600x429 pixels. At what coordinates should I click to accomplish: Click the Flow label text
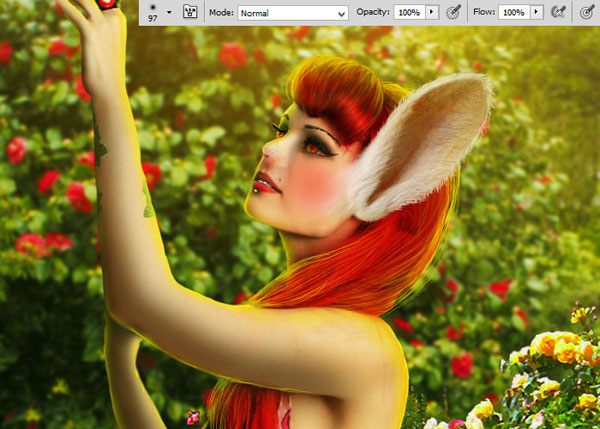pyautogui.click(x=484, y=12)
